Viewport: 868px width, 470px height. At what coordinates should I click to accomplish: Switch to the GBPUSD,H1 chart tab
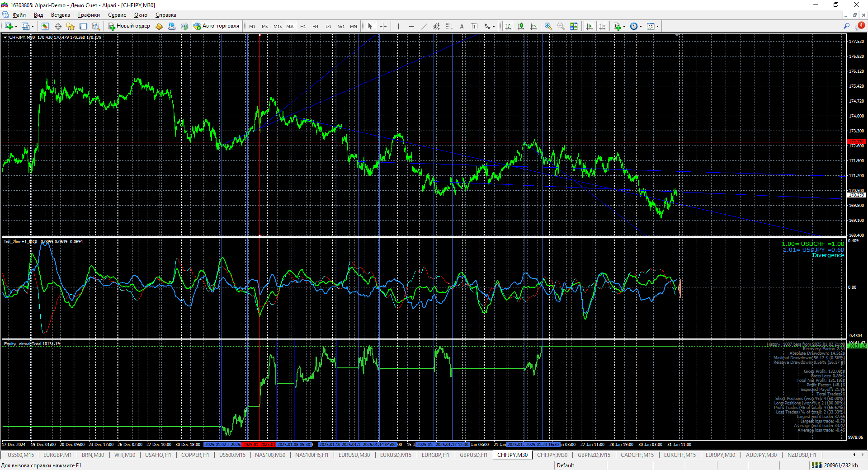point(474,455)
